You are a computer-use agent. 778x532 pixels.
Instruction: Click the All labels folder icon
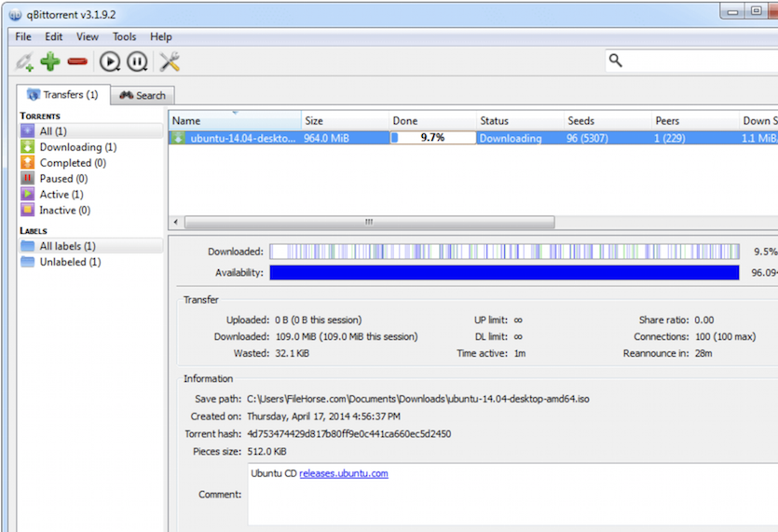28,246
